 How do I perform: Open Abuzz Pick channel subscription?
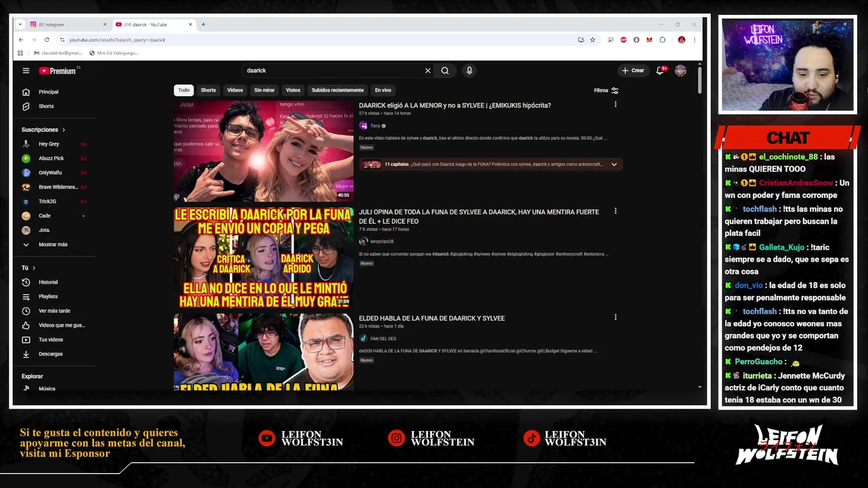point(51,158)
